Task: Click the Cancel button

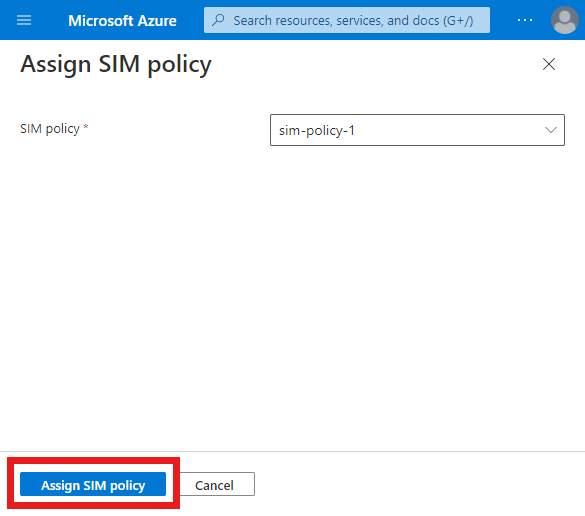Action: point(214,484)
